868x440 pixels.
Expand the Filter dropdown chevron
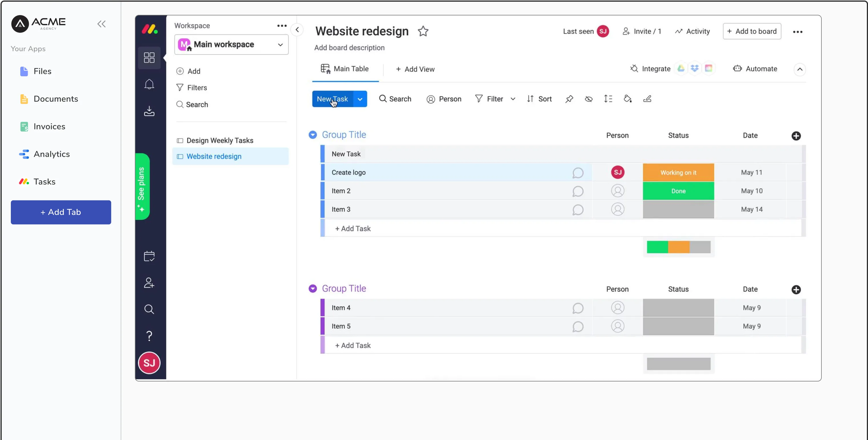coord(513,99)
